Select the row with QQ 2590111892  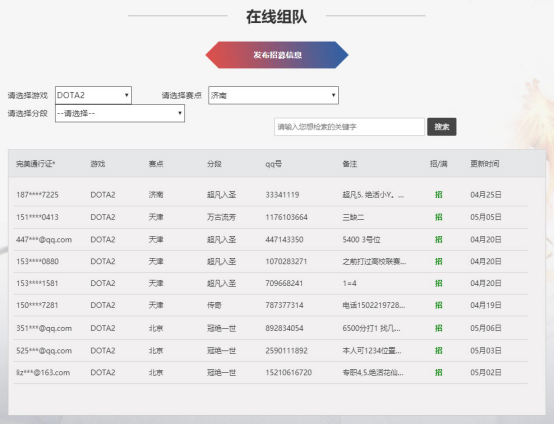pos(271,351)
